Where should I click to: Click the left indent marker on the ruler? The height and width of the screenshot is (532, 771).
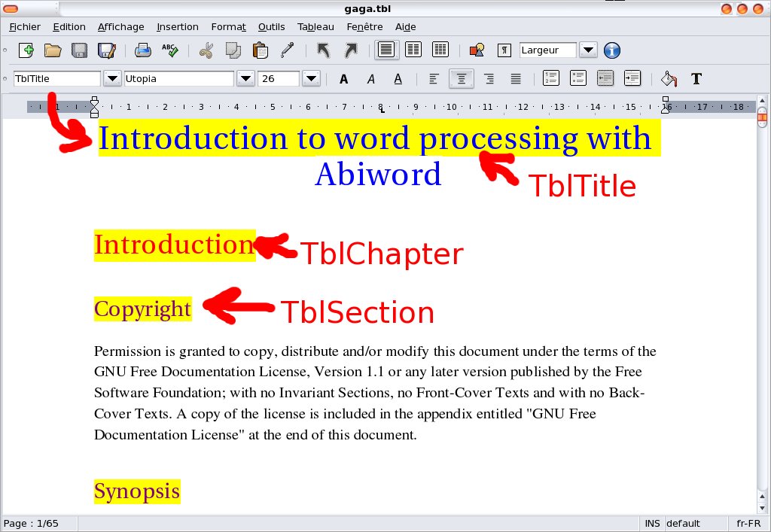pos(94,107)
